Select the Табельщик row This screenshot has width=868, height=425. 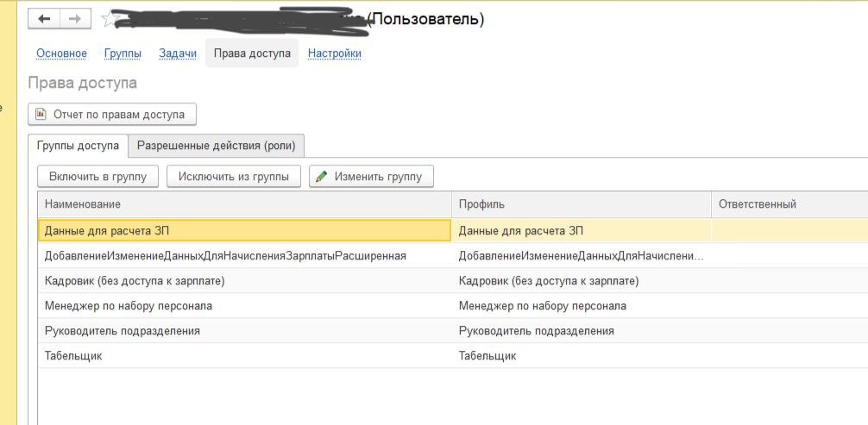[x=73, y=355]
